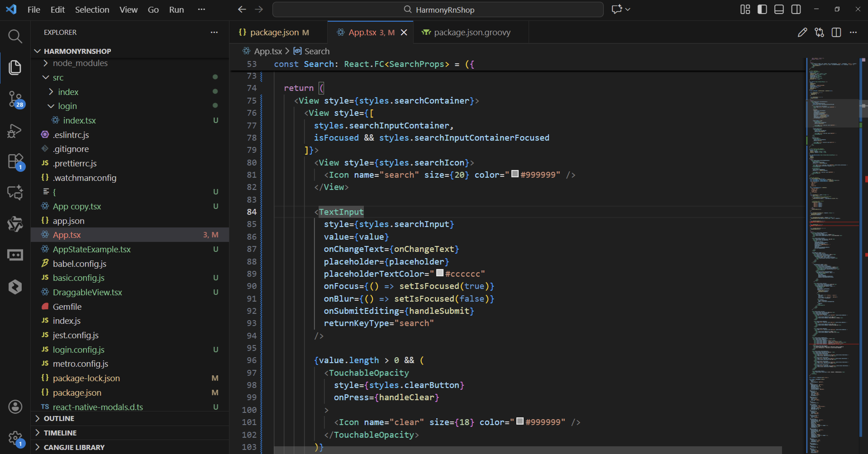The image size is (868, 454).
Task: Click the code minimap overview
Action: (x=833, y=256)
